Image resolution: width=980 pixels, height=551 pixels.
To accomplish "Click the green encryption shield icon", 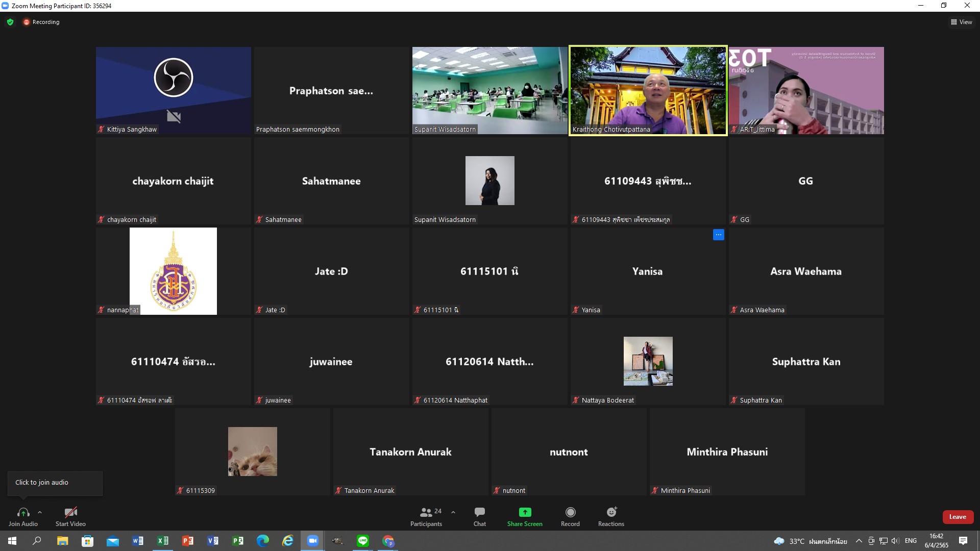I will (10, 22).
